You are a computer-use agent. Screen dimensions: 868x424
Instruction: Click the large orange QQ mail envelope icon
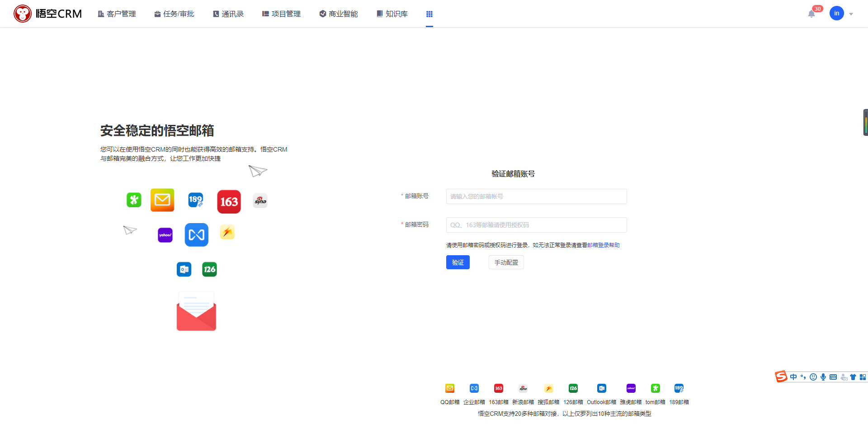point(162,200)
